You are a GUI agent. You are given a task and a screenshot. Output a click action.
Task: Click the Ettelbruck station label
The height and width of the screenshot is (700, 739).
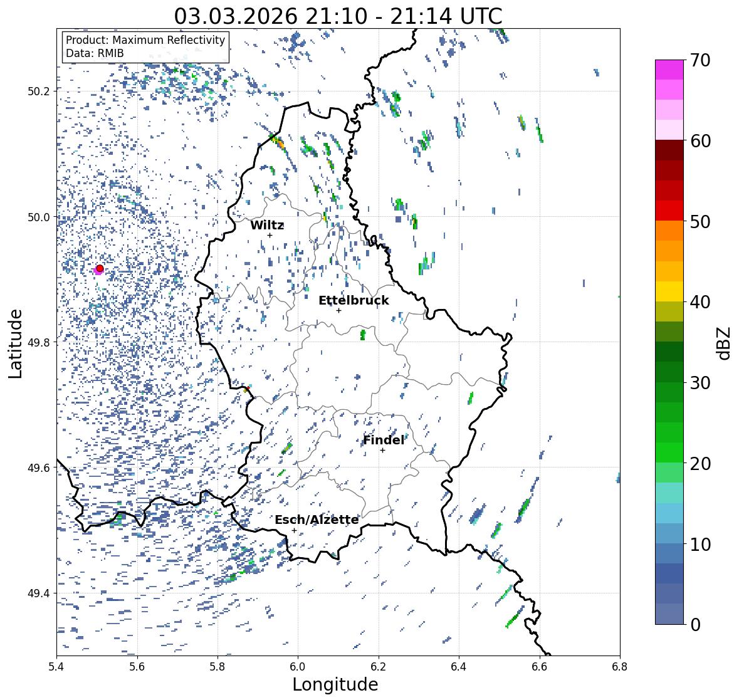point(354,301)
